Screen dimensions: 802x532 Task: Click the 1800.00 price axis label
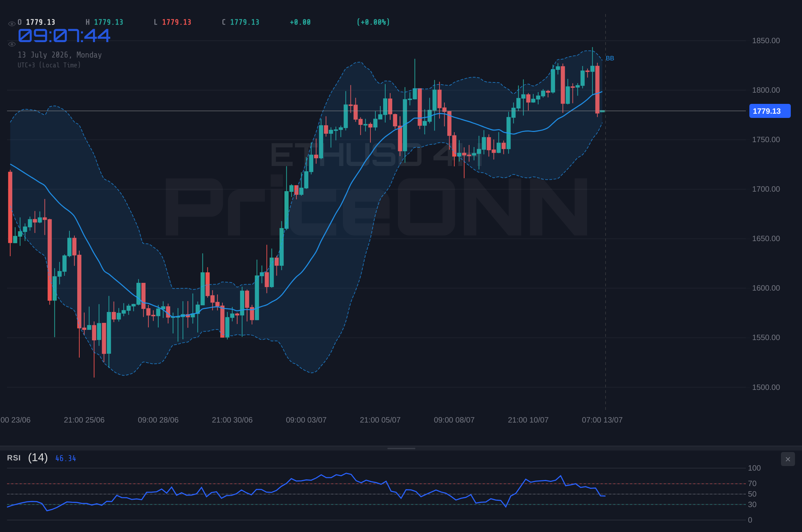click(x=766, y=90)
